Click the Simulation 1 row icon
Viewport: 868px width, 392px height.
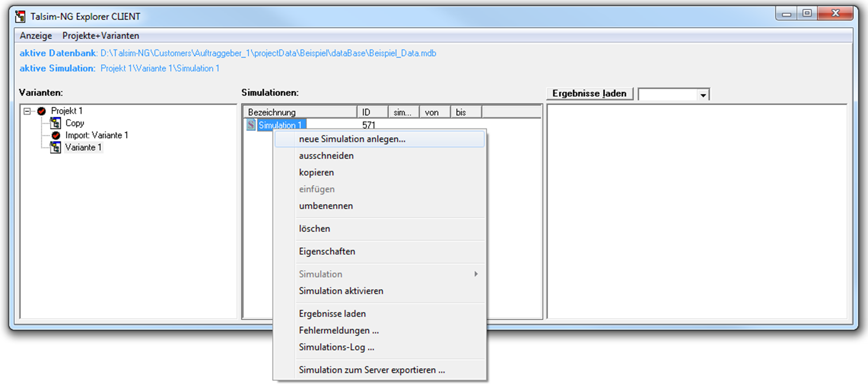(251, 125)
